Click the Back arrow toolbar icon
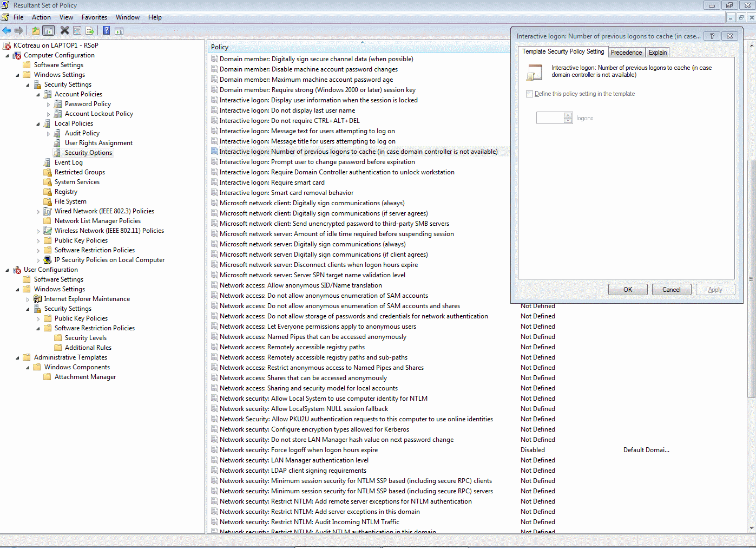756x548 pixels. point(6,30)
